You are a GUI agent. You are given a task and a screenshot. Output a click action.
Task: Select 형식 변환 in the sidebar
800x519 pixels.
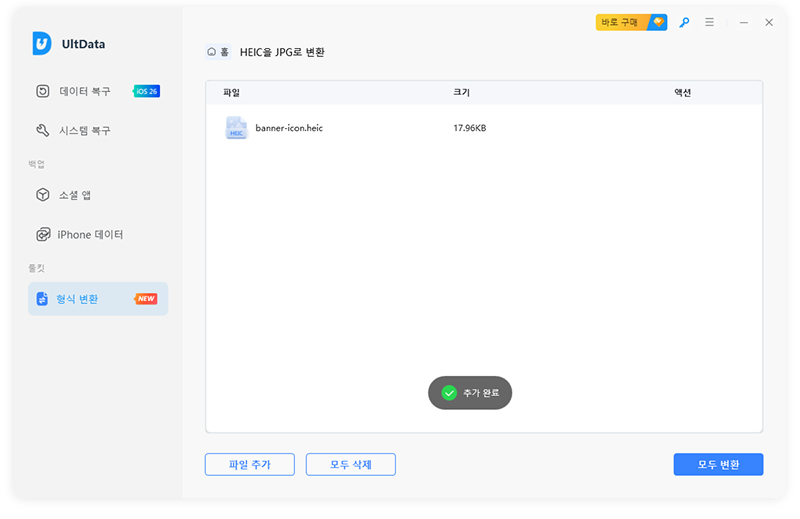(77, 299)
